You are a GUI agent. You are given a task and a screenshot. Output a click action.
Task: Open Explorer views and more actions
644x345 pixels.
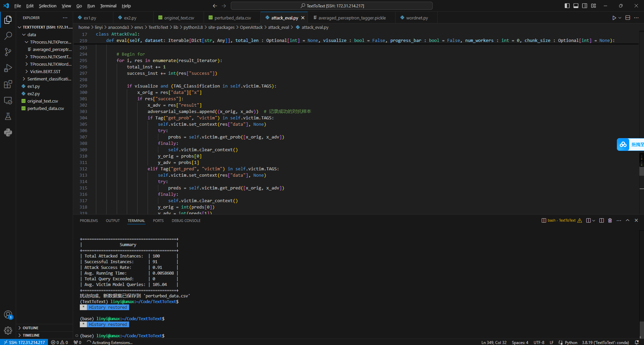65,18
